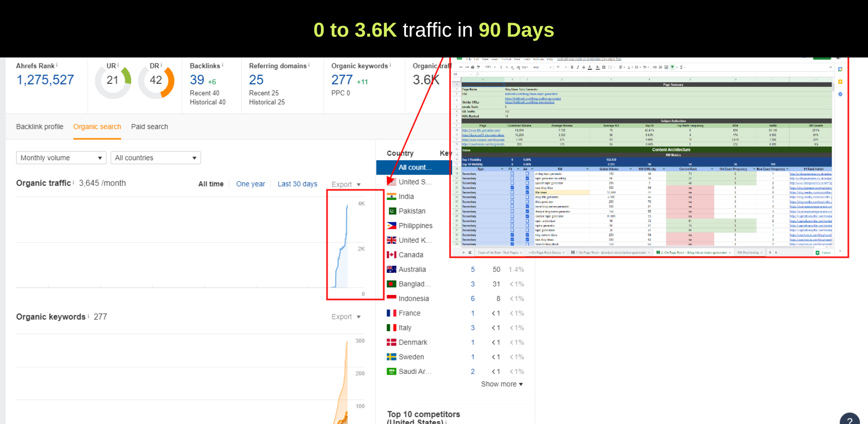Switch to Paid search tab
The width and height of the screenshot is (868, 424).
[x=150, y=127]
